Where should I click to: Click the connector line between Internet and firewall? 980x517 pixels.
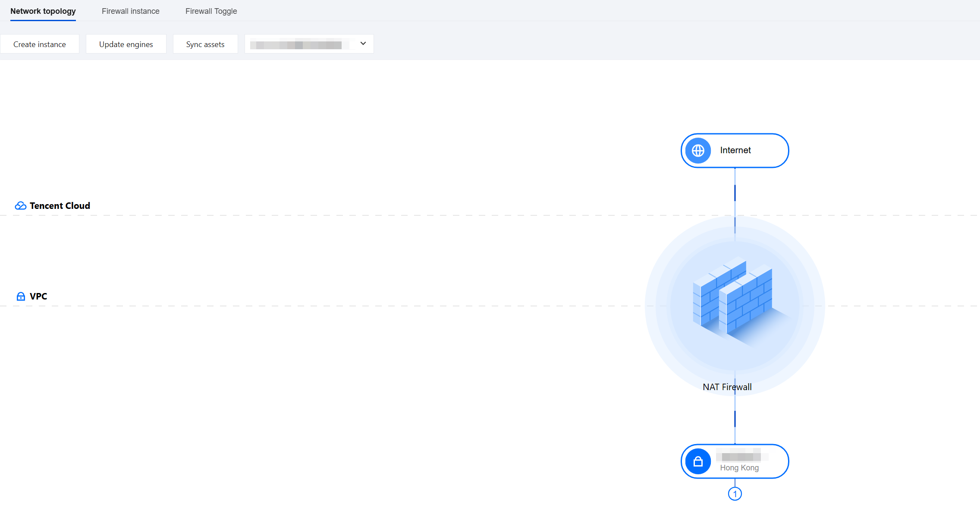(x=735, y=192)
